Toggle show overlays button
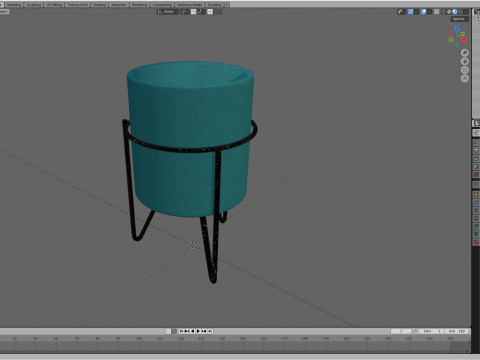The width and height of the screenshot is (480, 360). pyautogui.click(x=424, y=12)
